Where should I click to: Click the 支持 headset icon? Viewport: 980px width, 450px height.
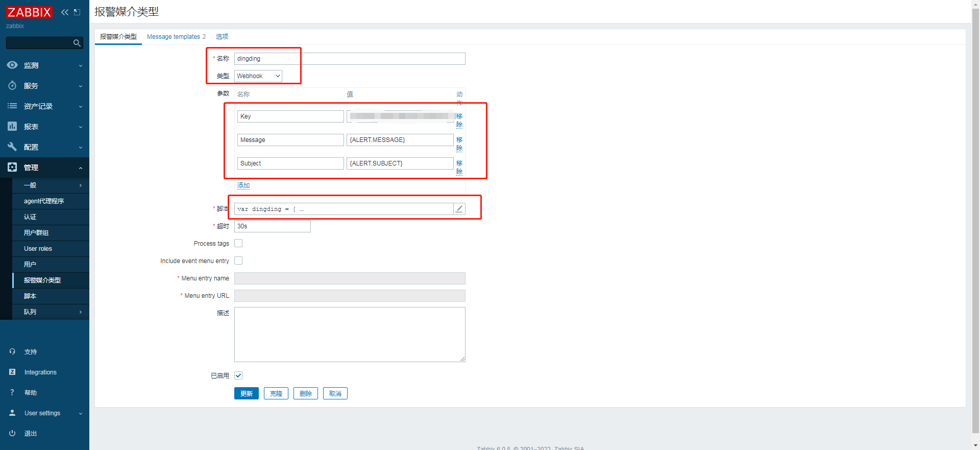pyautogui.click(x=12, y=351)
